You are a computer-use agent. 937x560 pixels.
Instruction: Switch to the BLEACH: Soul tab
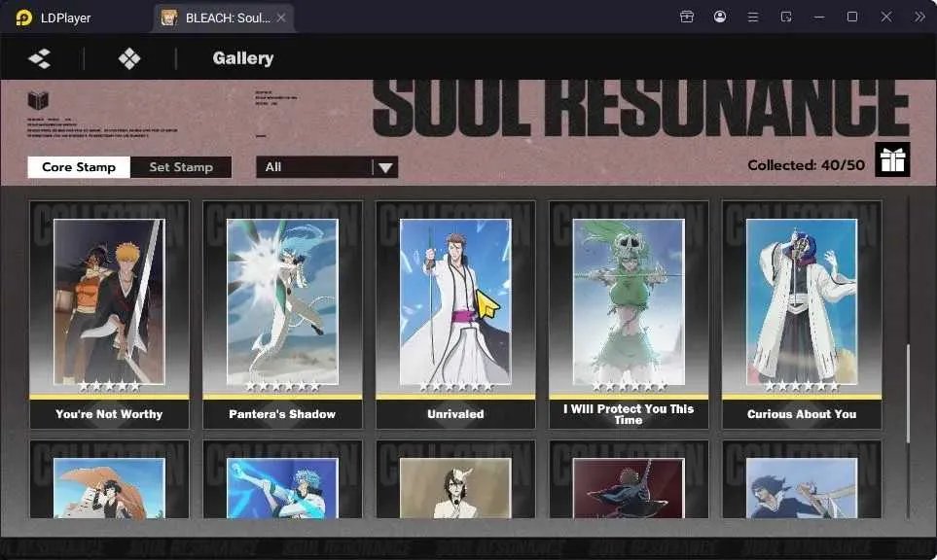(x=224, y=17)
